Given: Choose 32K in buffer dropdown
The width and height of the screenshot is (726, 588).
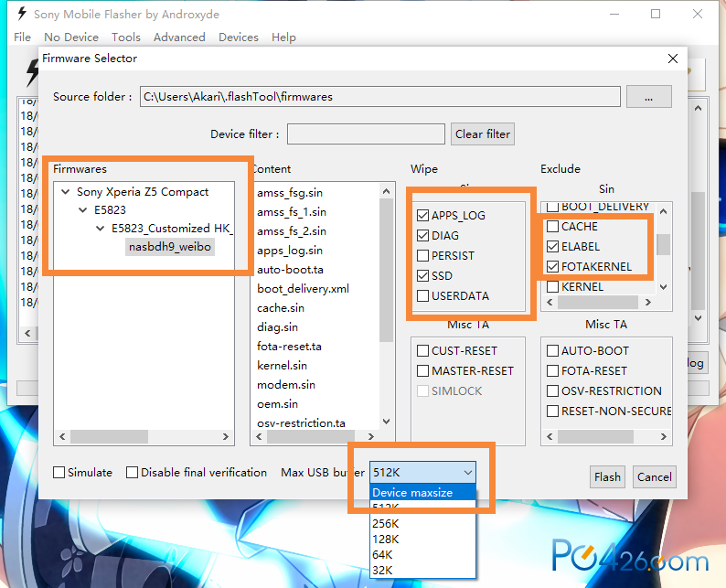Looking at the screenshot, I should [x=422, y=571].
